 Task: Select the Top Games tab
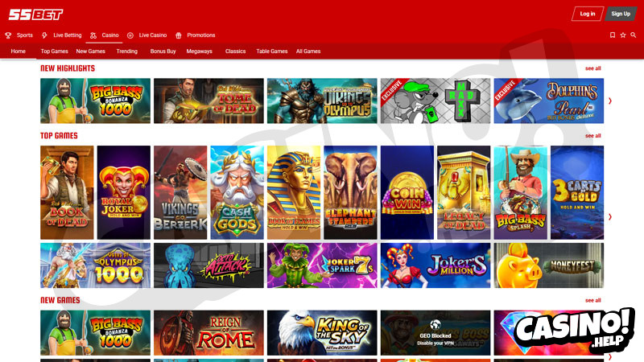(54, 51)
